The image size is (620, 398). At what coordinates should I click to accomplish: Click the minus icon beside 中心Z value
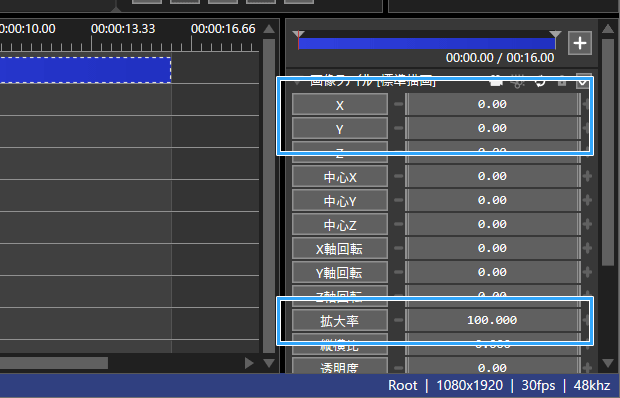[399, 224]
